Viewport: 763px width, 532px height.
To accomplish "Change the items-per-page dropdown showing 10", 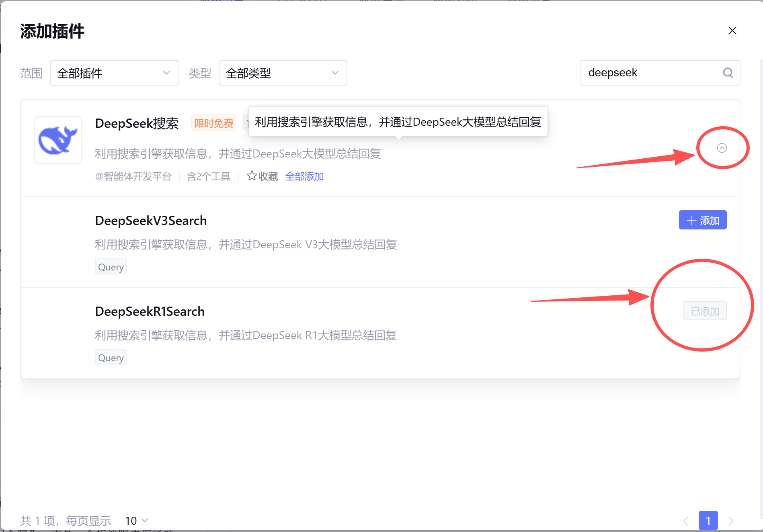I will (x=136, y=521).
